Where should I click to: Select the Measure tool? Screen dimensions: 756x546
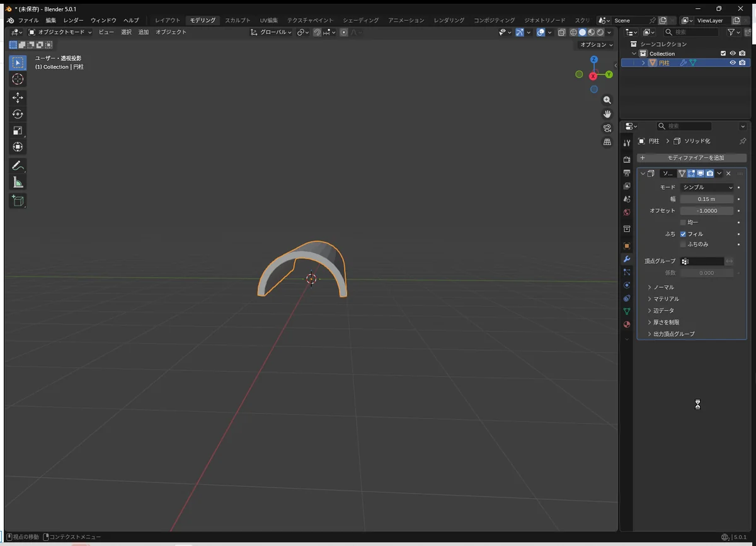[18, 183]
